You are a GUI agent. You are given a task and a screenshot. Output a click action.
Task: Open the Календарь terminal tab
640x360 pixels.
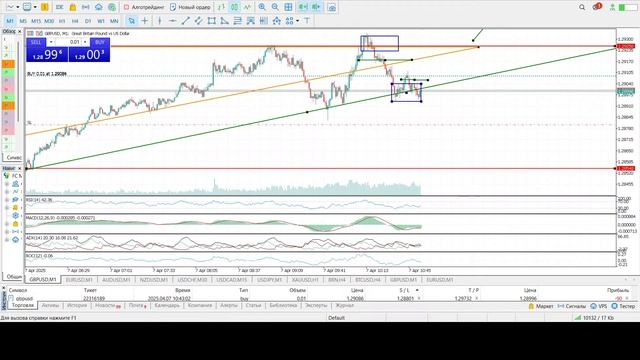(167, 306)
